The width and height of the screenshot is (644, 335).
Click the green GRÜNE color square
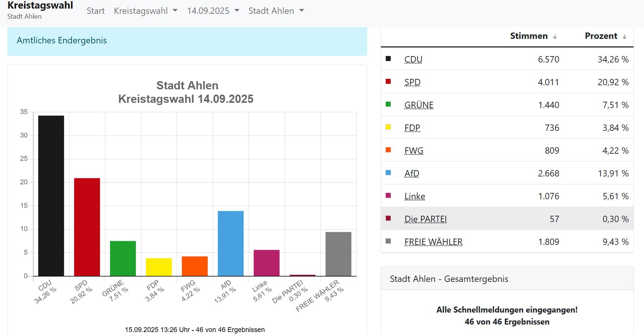pyautogui.click(x=388, y=104)
